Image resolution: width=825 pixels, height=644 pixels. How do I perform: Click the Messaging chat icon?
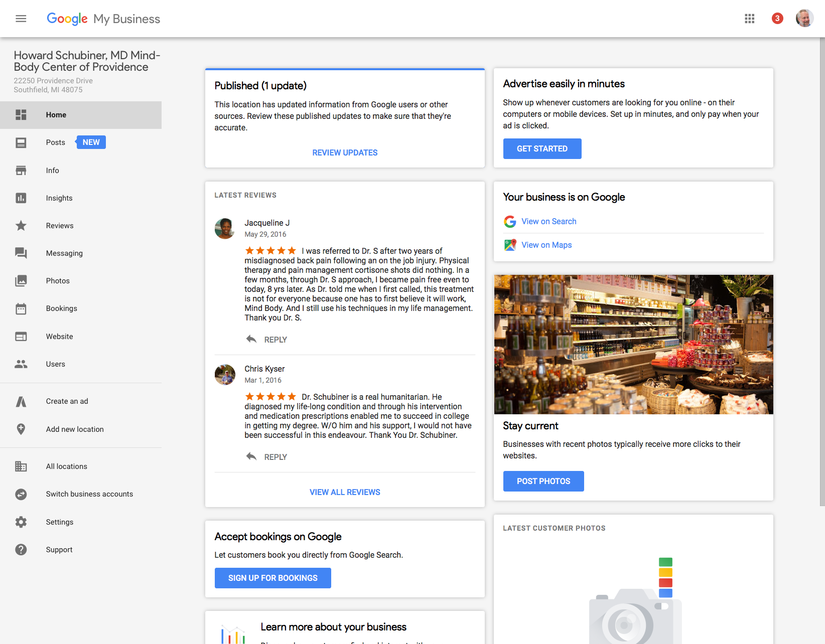[21, 253]
